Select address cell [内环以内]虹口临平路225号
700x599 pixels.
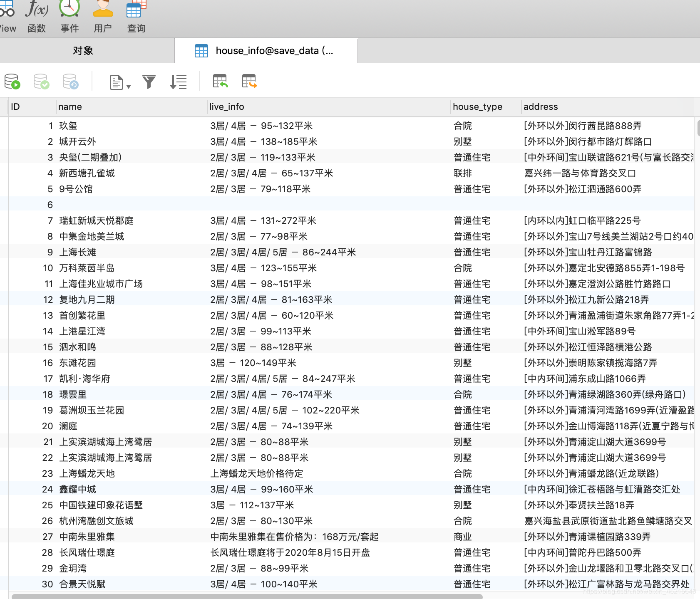(x=583, y=220)
